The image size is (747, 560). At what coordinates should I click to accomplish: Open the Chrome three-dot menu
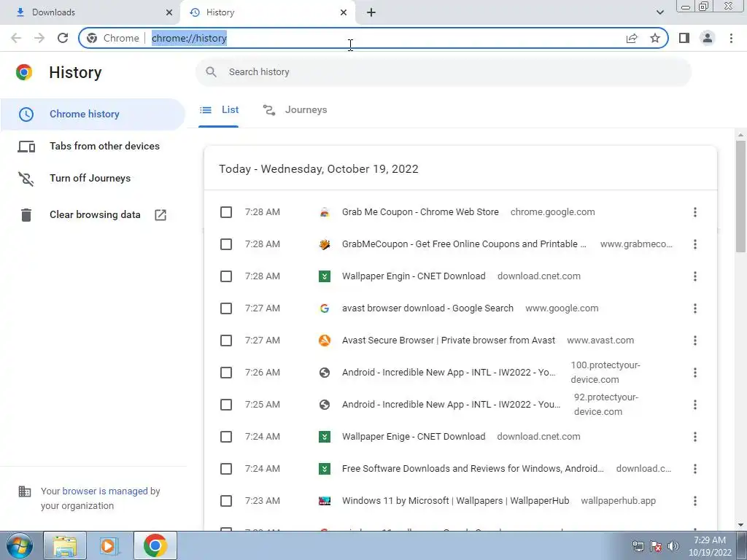click(x=731, y=38)
